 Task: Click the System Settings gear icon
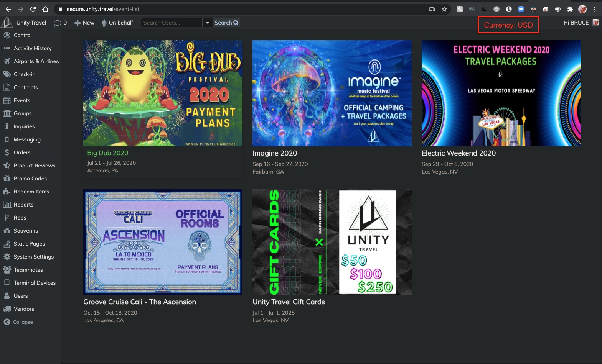pyautogui.click(x=7, y=257)
